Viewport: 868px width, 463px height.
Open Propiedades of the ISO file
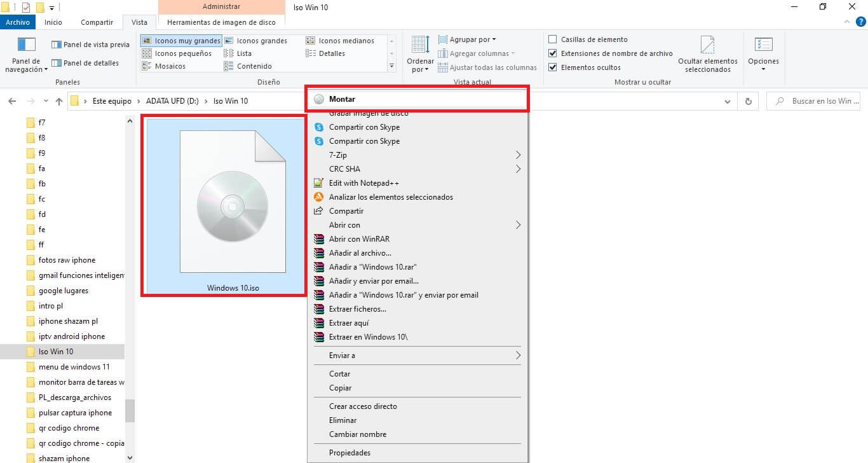[x=417, y=453]
